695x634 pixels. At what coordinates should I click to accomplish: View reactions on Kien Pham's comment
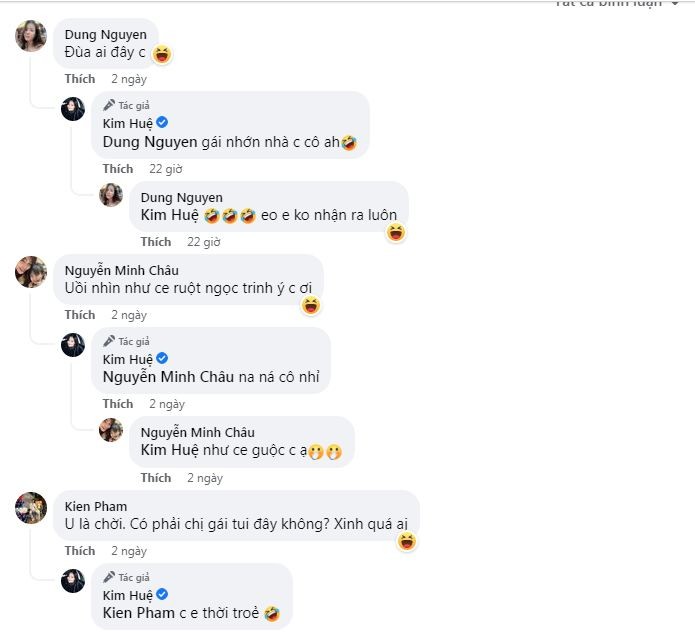406,542
